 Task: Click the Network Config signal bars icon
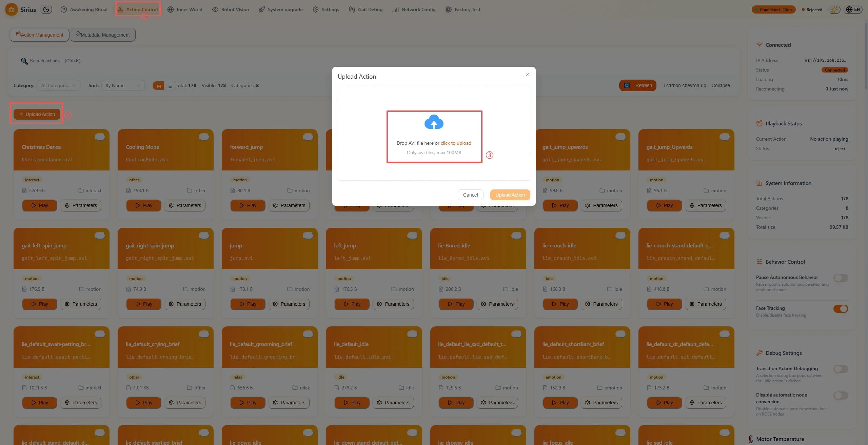point(395,9)
